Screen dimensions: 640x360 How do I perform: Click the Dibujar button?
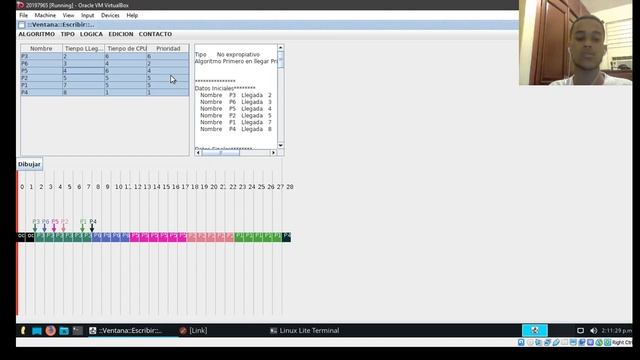click(29, 164)
